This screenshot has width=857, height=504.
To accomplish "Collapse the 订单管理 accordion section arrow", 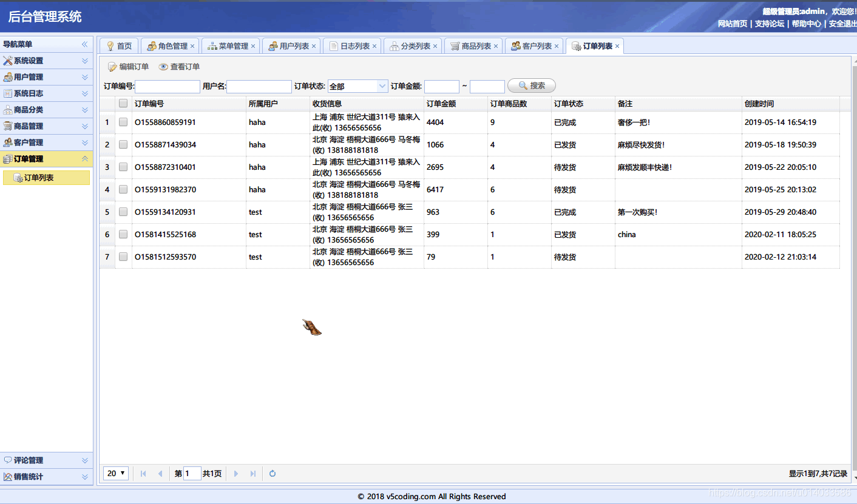I will point(85,159).
